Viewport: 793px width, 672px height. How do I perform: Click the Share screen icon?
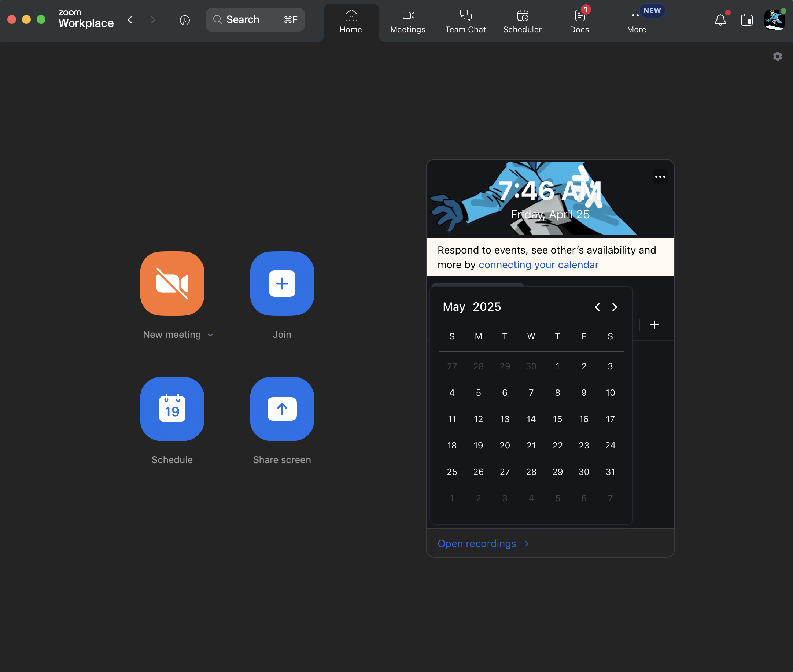281,409
